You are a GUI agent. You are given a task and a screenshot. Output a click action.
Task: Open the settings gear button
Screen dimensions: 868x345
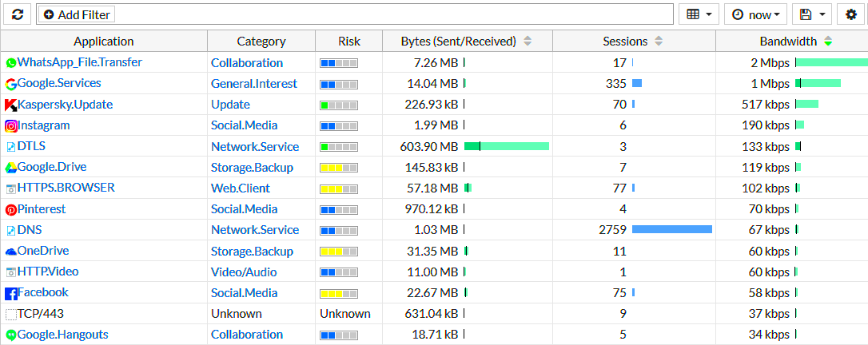851,14
